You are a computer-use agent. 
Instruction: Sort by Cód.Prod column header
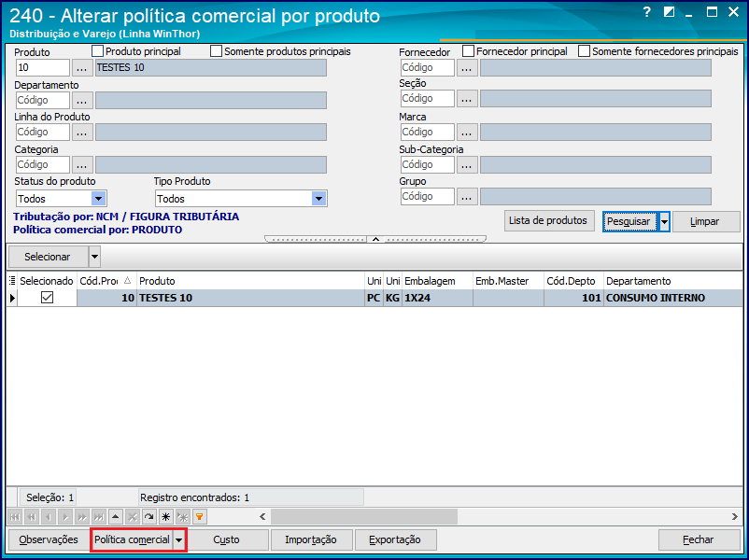click(x=106, y=281)
